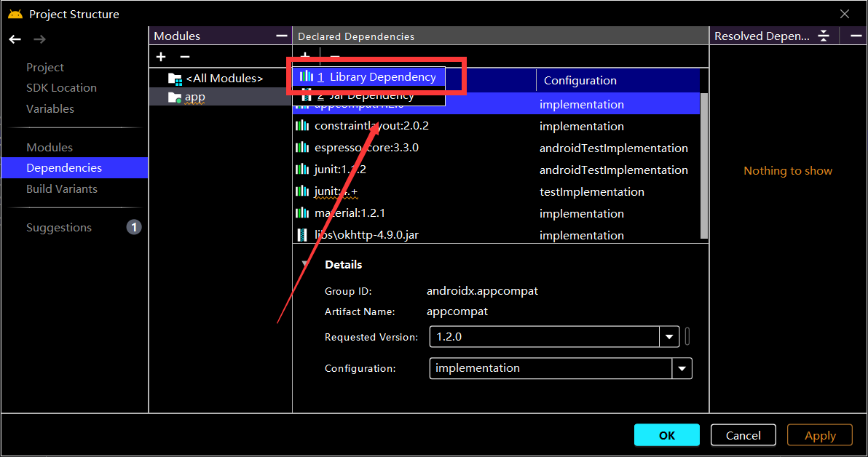Screen dimensions: 868x457
Task: Click the appcompat Artifact Name value
Action: (x=457, y=311)
